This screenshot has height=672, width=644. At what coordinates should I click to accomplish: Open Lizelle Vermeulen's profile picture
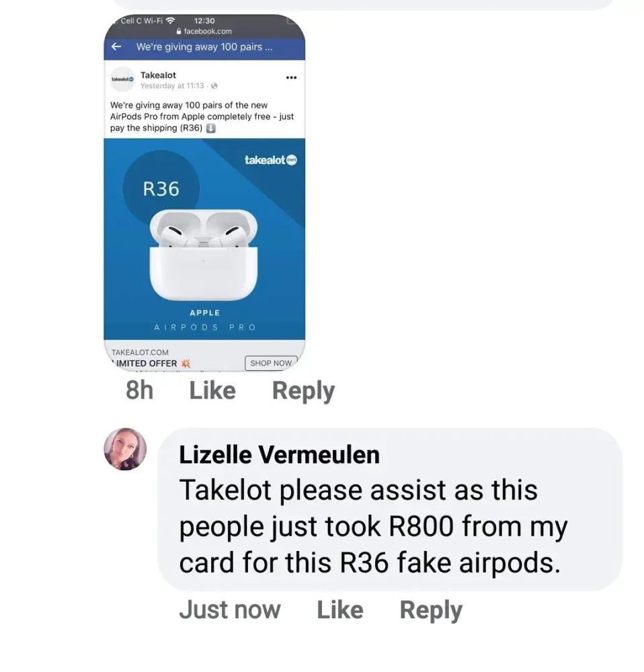[125, 449]
